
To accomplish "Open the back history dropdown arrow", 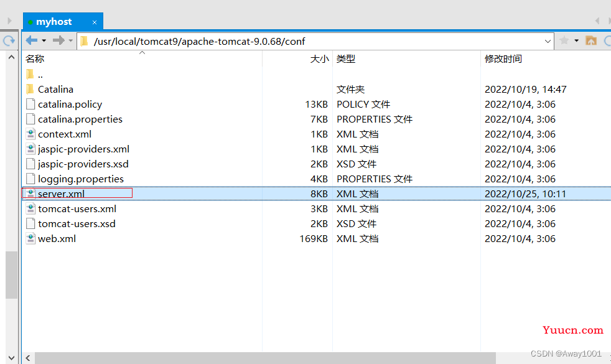I will [x=44, y=40].
